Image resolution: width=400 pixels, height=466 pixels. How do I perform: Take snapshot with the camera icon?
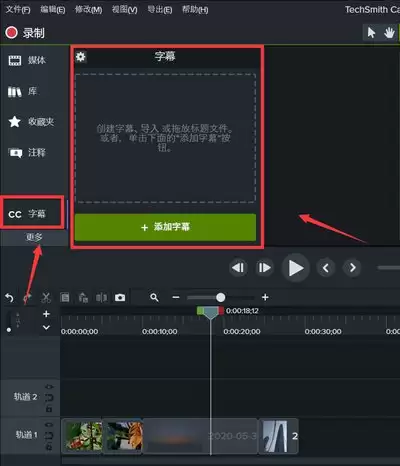point(120,297)
